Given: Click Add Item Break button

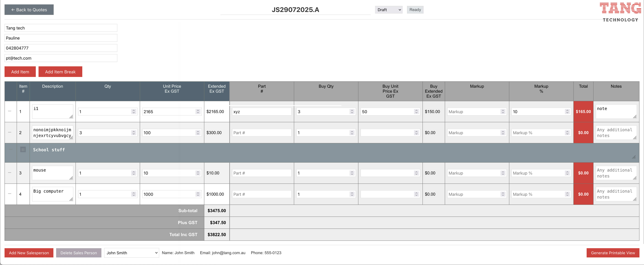Looking at the screenshot, I should 60,72.
